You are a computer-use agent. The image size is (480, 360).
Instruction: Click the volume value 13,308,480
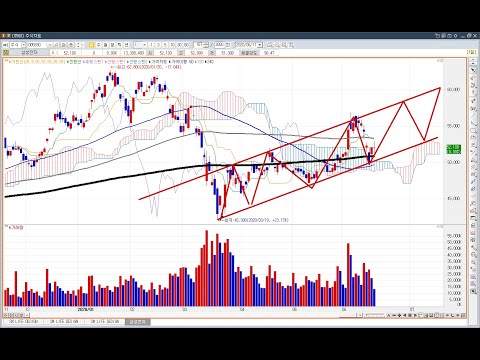(x=133, y=53)
